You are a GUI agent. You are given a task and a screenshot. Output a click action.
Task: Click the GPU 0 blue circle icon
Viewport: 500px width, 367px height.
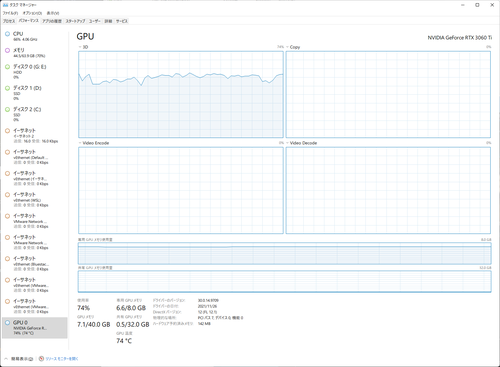click(7, 322)
